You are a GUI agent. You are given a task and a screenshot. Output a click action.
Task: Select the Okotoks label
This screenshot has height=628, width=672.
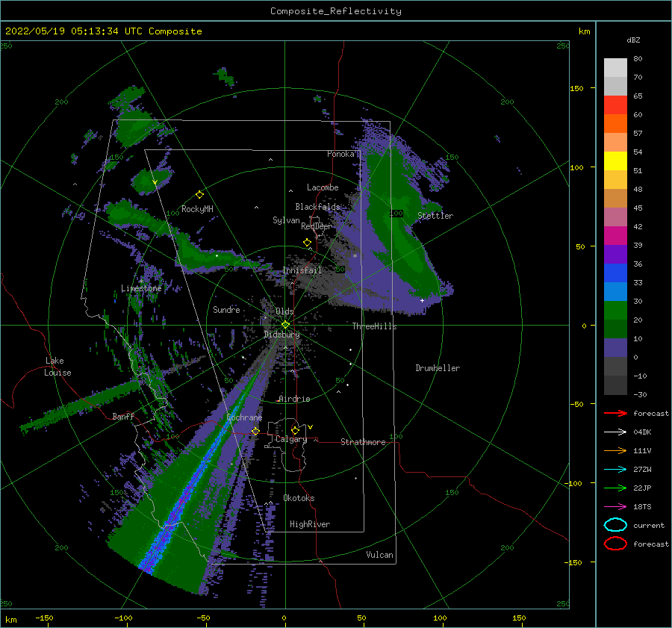pyautogui.click(x=299, y=498)
